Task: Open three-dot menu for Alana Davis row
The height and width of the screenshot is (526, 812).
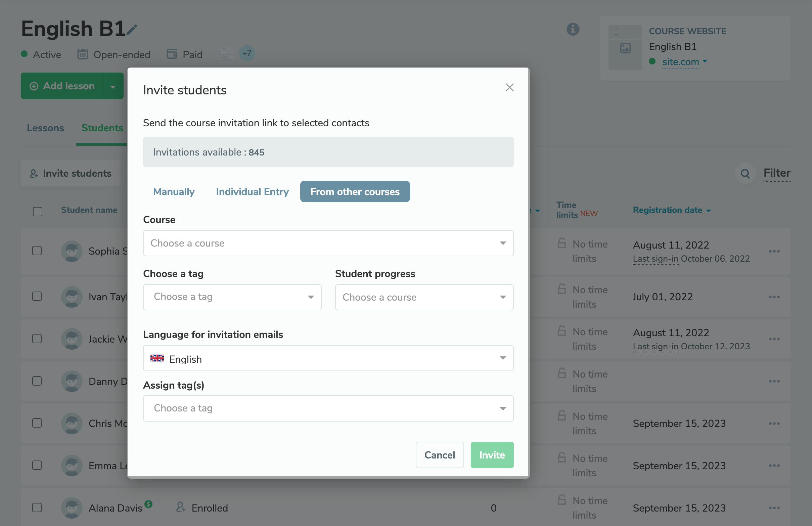Action: [x=774, y=508]
